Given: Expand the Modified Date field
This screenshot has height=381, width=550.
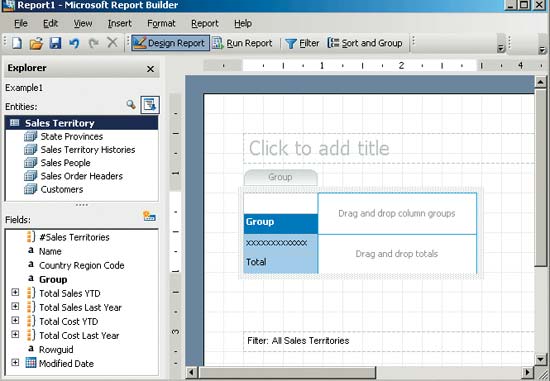Looking at the screenshot, I should 15,362.
